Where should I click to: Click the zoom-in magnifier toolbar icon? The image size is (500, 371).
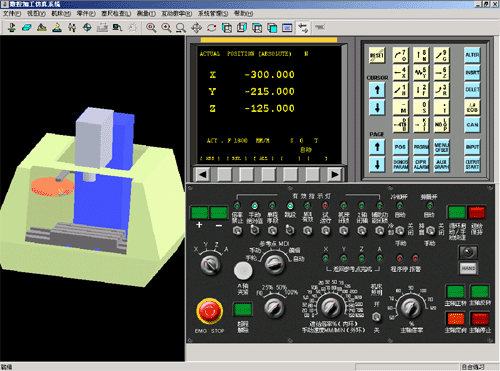(x=166, y=28)
